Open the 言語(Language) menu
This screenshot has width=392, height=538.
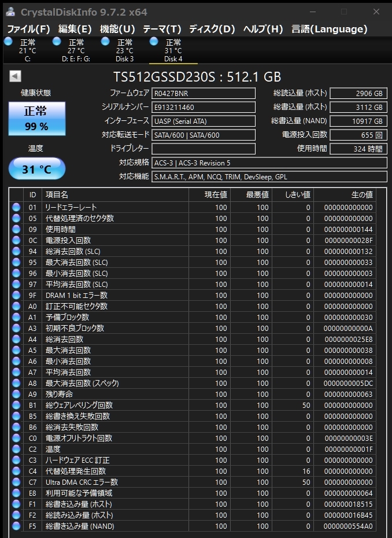point(329,29)
